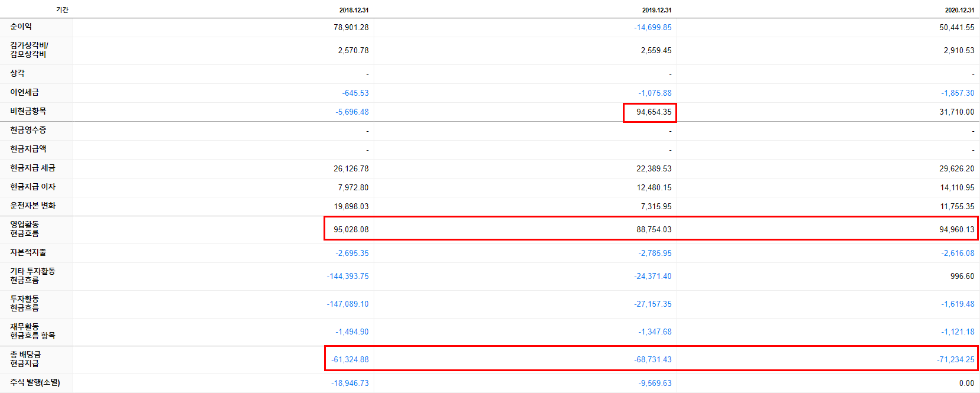Select the 운전자본 변화 row label
The image size is (980, 393).
coord(32,206)
